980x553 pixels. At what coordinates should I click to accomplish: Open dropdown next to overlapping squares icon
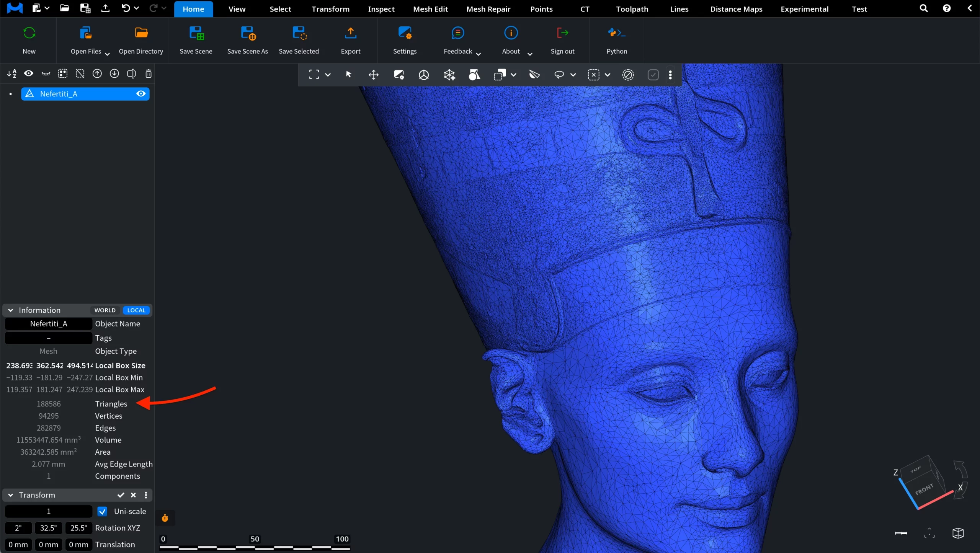tap(513, 75)
